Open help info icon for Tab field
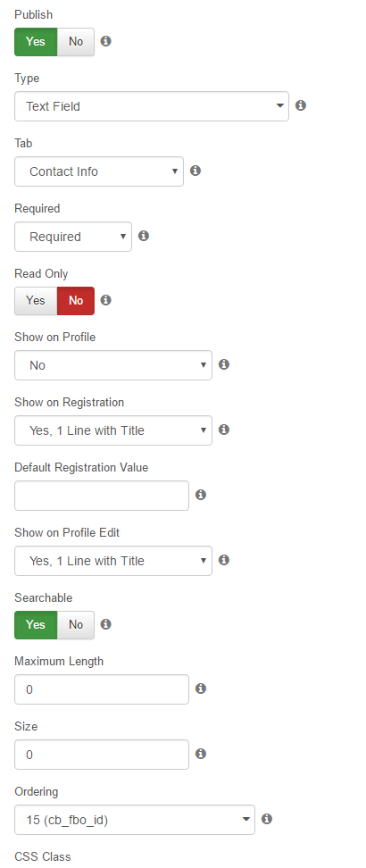This screenshot has width=366, height=868. point(195,171)
